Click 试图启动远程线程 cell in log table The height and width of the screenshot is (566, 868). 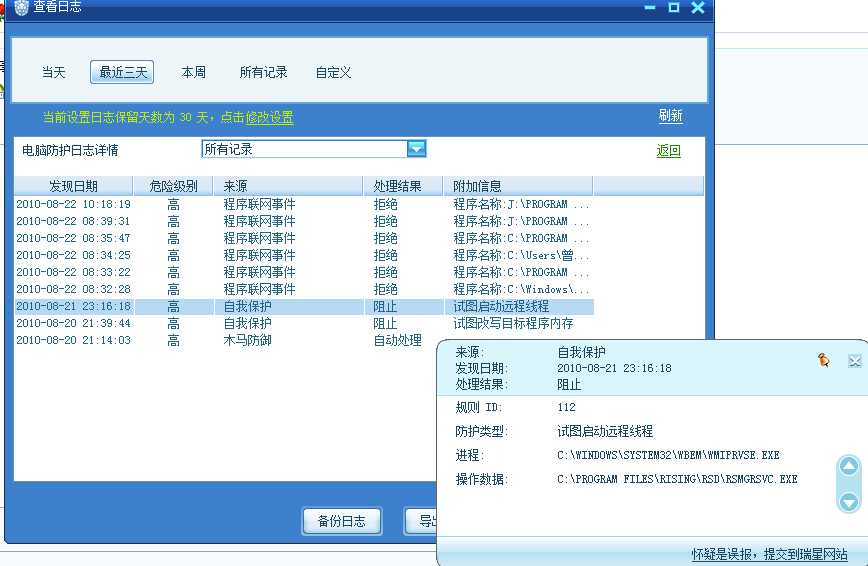[501, 306]
